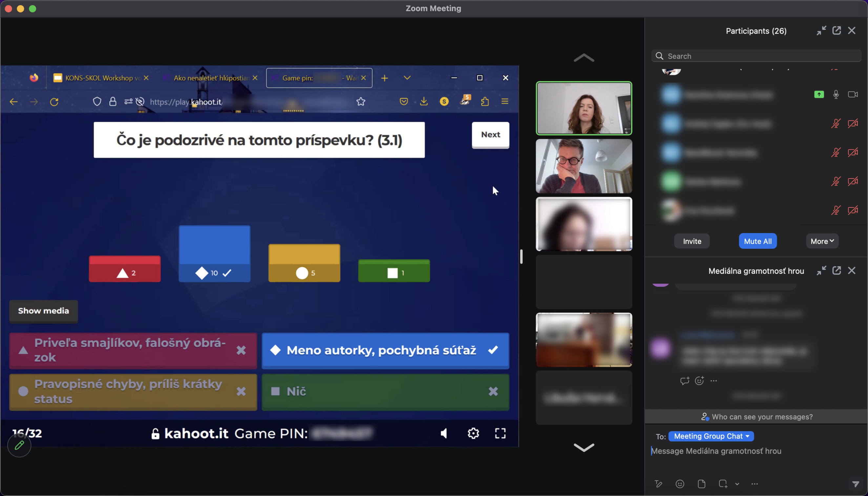This screenshot has height=496, width=868.
Task: Close the chat panel
Action: 852,270
